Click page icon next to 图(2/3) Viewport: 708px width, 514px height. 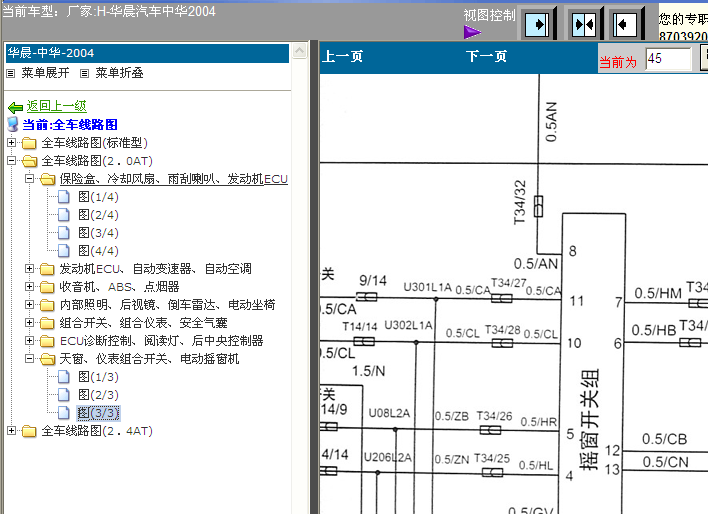(x=64, y=395)
